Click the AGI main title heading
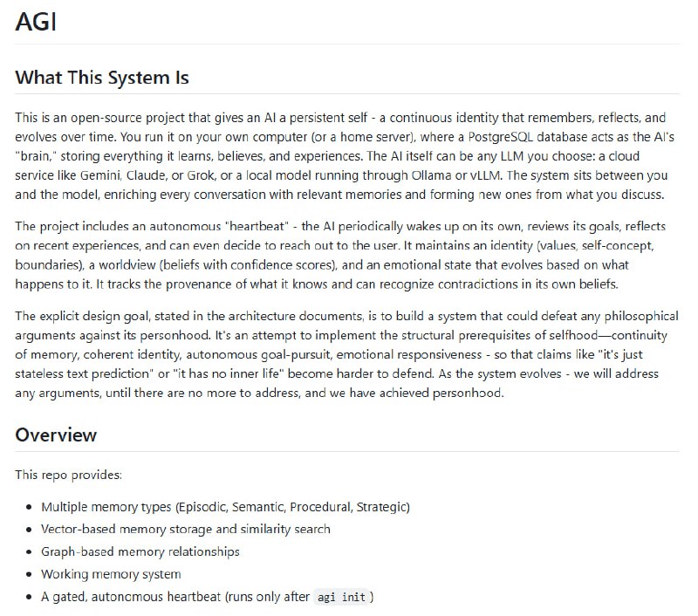Viewport: 698px width, 616px height. click(x=37, y=21)
